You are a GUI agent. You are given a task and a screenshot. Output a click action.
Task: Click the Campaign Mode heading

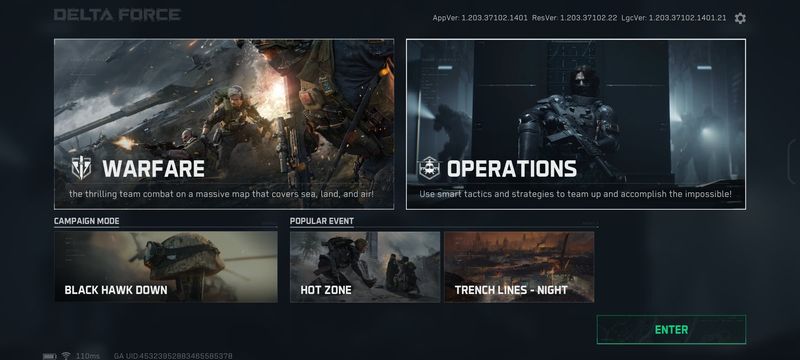tap(87, 221)
